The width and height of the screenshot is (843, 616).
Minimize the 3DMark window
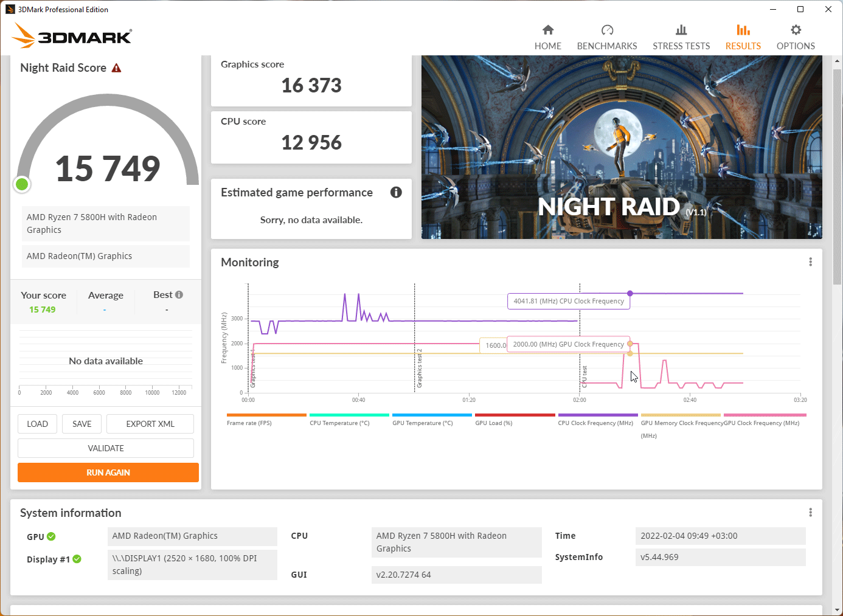pos(772,9)
